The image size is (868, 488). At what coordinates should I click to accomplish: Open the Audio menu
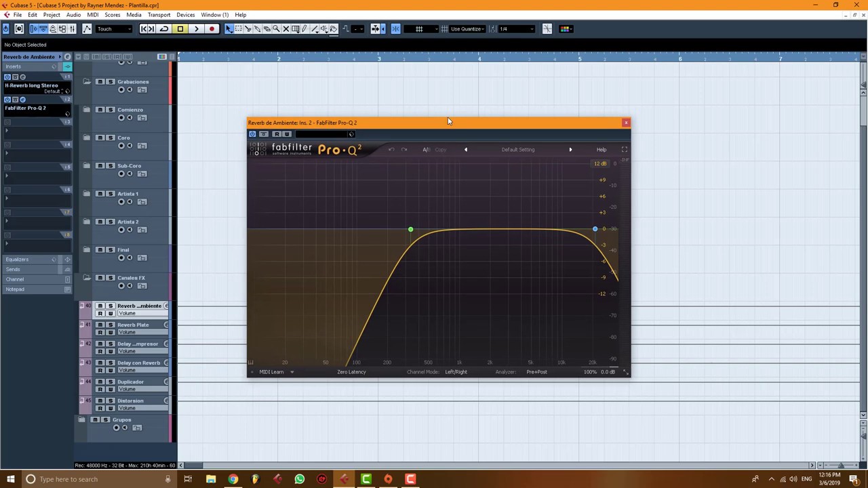tap(73, 14)
